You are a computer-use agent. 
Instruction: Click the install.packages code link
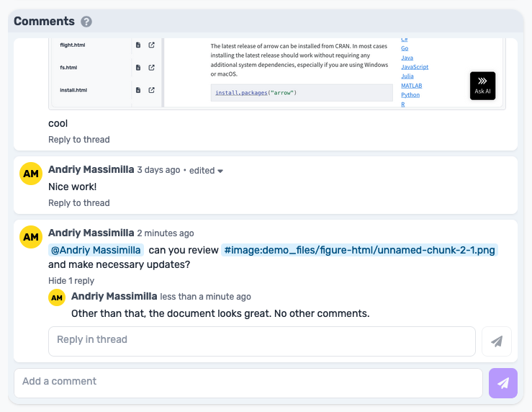pos(241,93)
